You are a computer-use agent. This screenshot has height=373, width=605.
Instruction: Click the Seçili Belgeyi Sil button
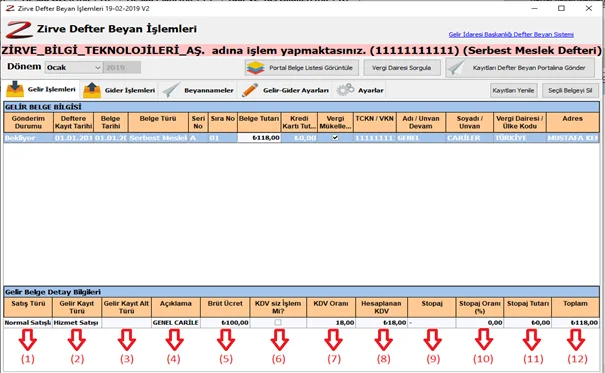[x=570, y=90]
